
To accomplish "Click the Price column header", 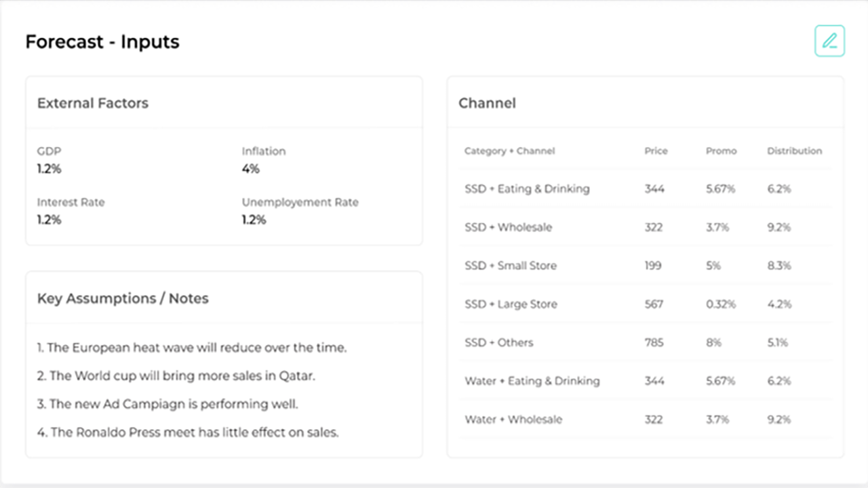I will pyautogui.click(x=656, y=151).
